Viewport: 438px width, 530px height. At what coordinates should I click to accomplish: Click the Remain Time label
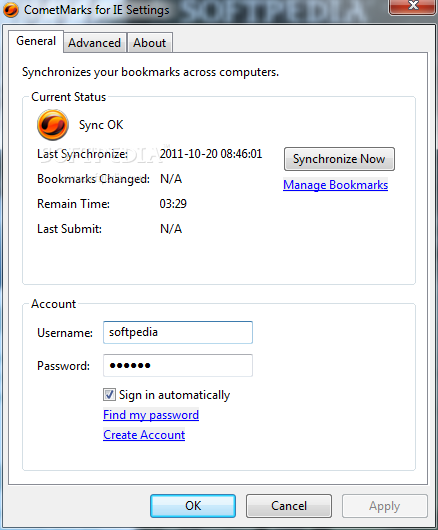coord(74,204)
